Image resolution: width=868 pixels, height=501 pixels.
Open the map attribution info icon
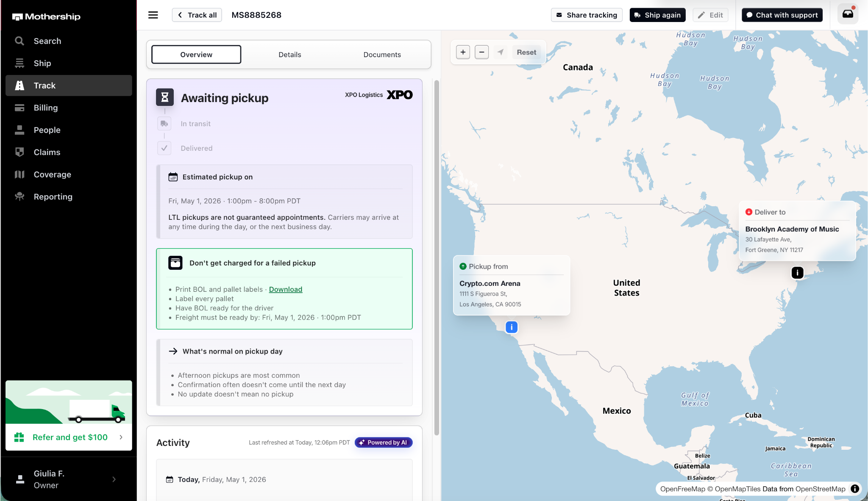click(x=855, y=489)
